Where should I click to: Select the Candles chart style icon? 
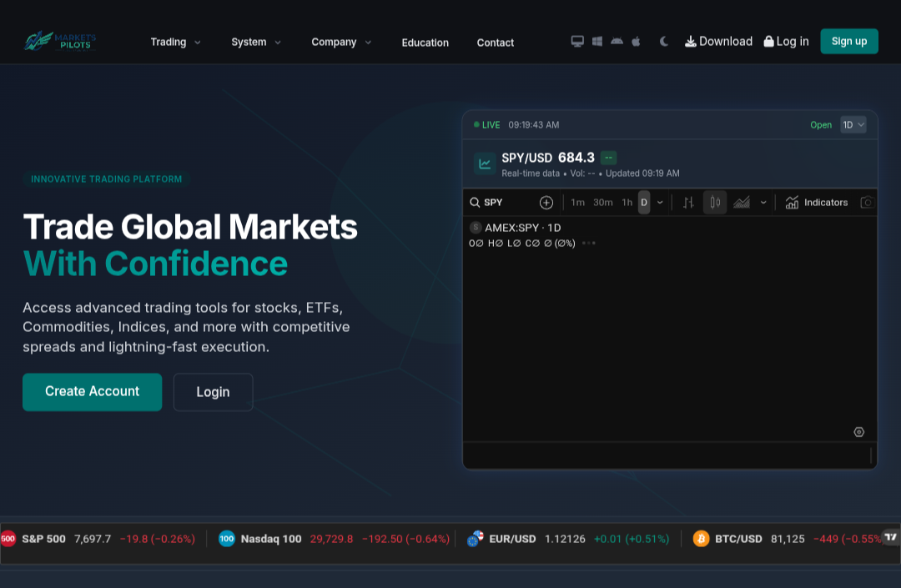point(715,202)
